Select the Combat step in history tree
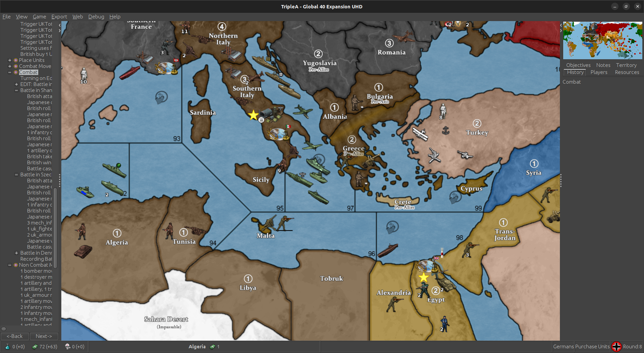Viewport: 644px width, 353px height. pos(28,72)
